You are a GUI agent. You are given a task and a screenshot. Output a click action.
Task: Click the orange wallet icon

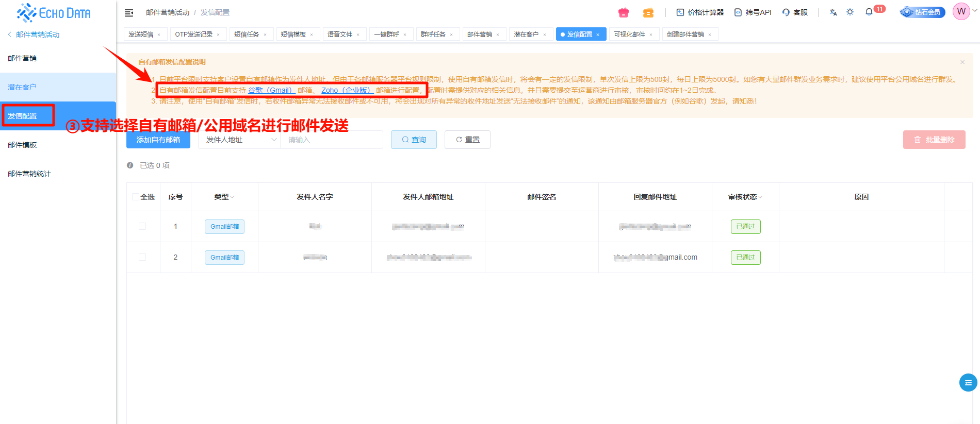648,12
